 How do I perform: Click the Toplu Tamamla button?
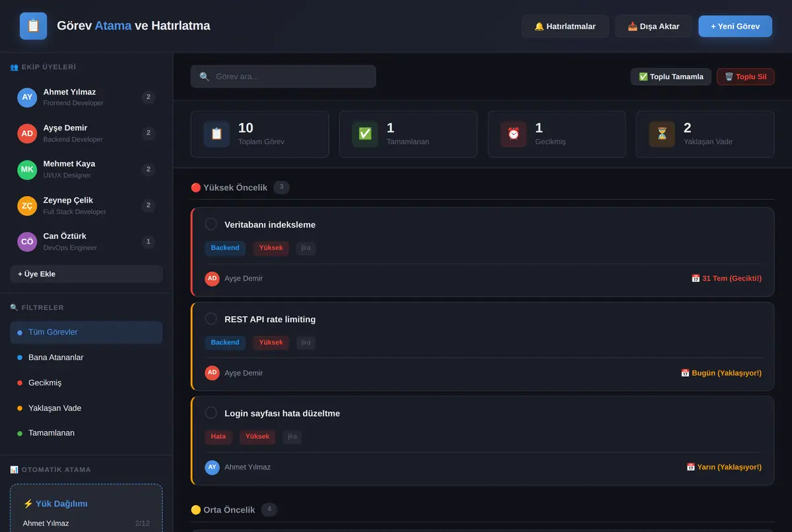pyautogui.click(x=671, y=77)
